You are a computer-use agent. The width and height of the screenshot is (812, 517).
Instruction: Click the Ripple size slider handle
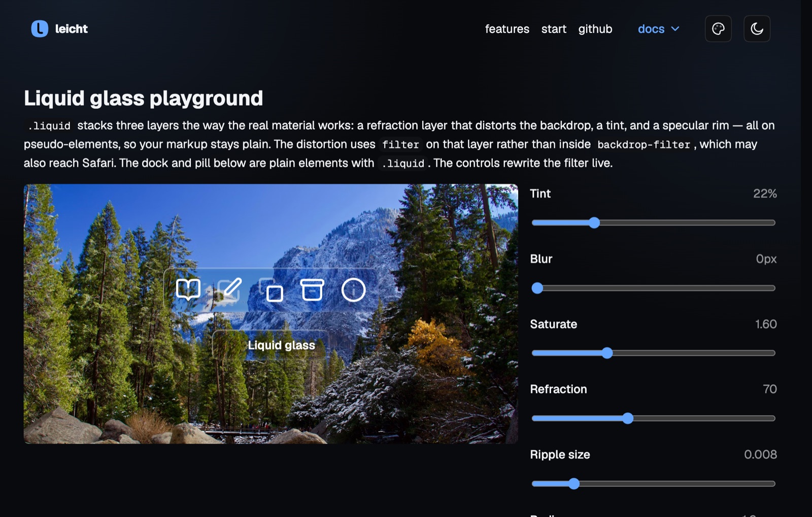tap(574, 483)
